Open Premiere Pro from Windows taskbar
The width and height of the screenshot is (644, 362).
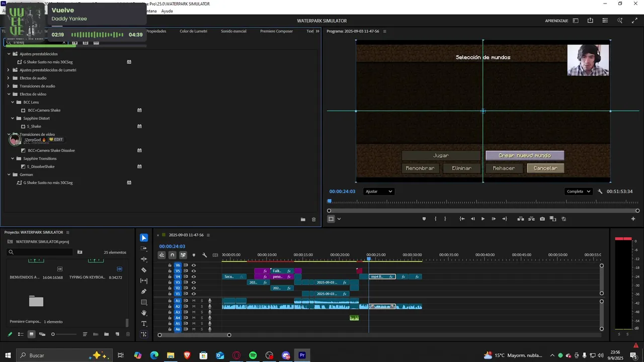coord(302,355)
